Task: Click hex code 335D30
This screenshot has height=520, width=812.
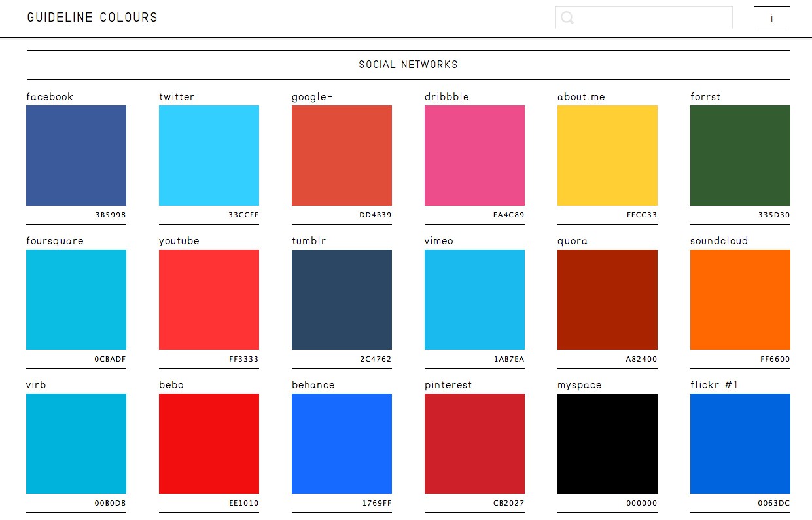Action: pyautogui.click(x=774, y=215)
